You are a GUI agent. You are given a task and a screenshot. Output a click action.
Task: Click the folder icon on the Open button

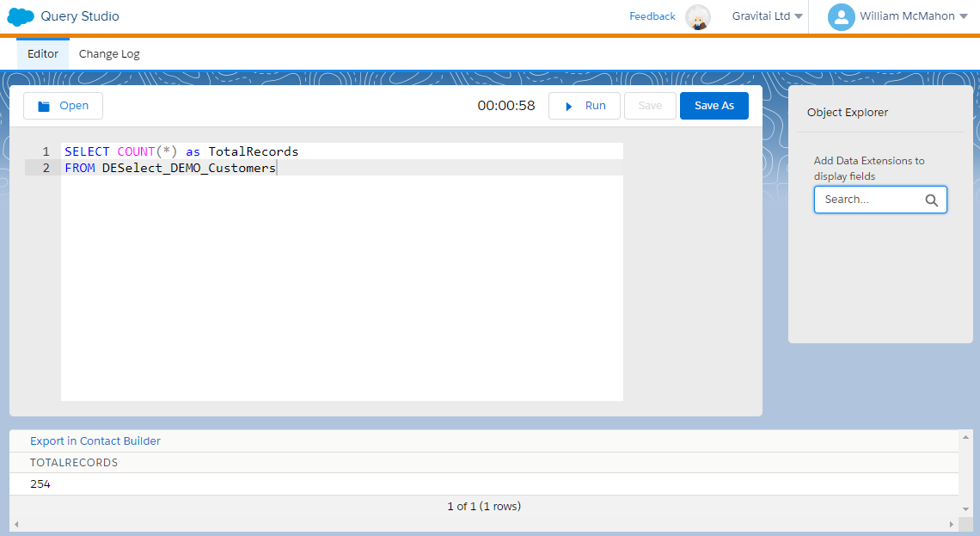pyautogui.click(x=44, y=105)
